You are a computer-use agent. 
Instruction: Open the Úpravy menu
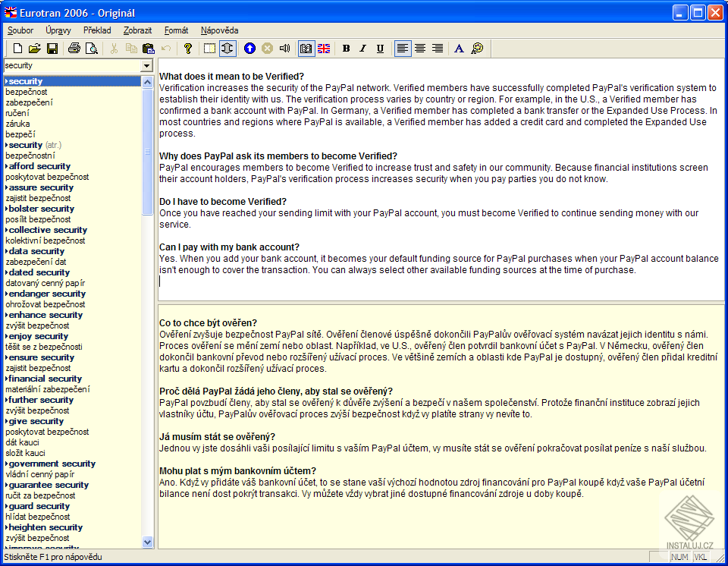58,30
